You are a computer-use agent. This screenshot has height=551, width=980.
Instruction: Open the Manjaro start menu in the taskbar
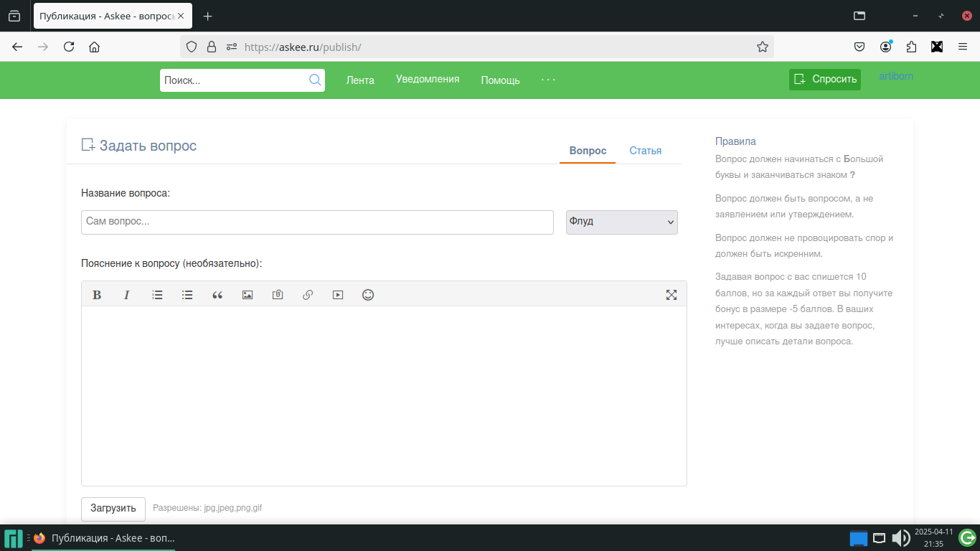pos(14,538)
